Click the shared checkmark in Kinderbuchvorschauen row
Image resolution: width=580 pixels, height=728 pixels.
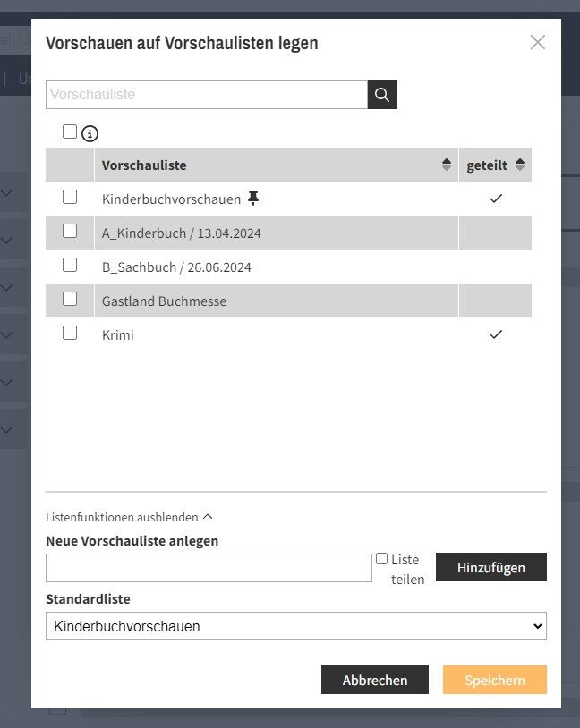click(496, 199)
